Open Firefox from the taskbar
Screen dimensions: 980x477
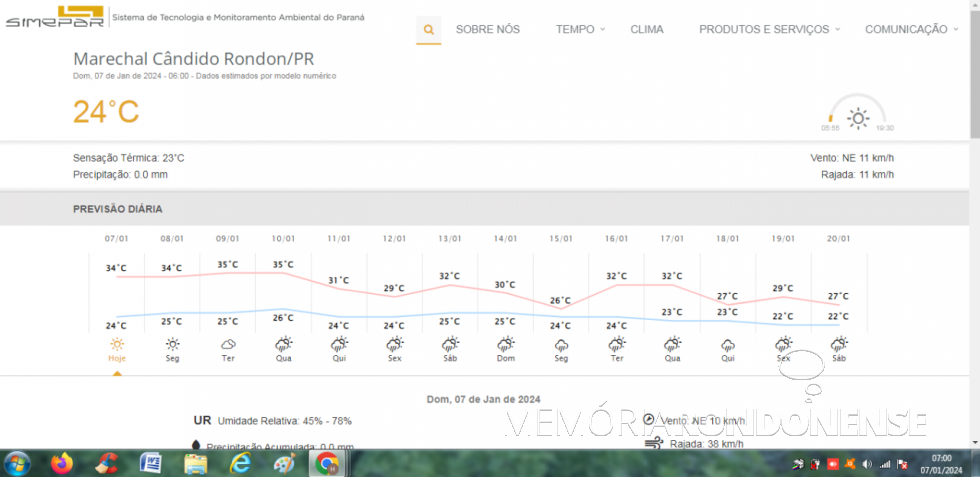point(62,464)
